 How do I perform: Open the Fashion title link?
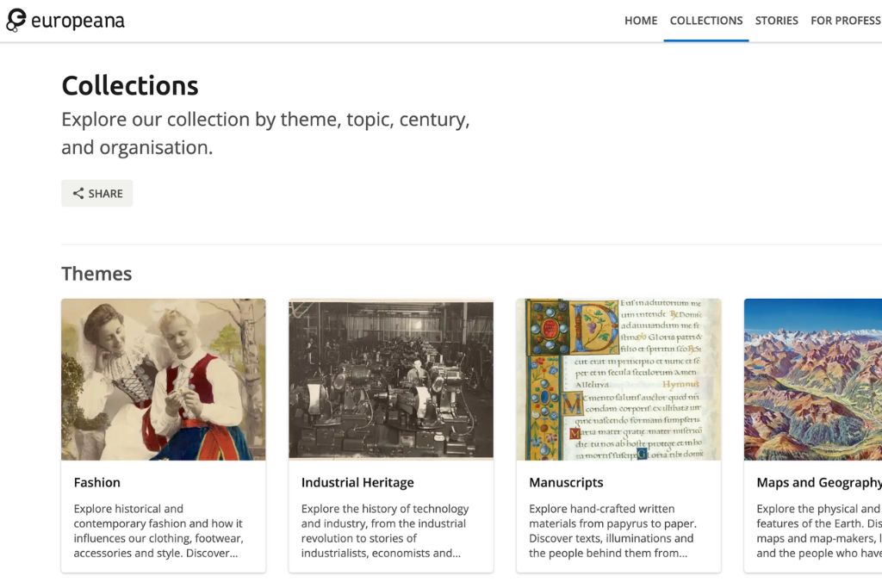pos(97,483)
